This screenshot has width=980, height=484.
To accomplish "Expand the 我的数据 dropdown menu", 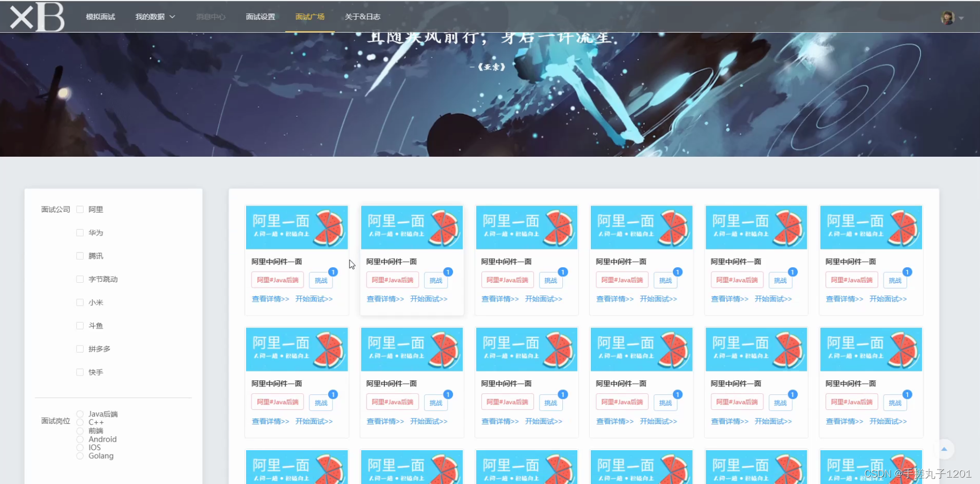I will [155, 17].
